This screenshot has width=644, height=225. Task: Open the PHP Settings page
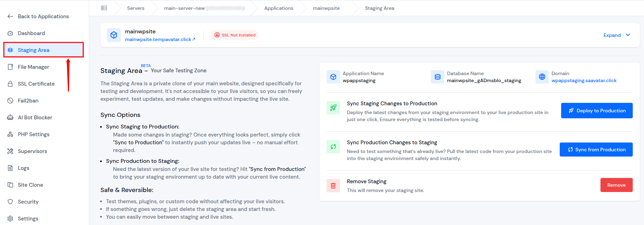click(x=44, y=134)
